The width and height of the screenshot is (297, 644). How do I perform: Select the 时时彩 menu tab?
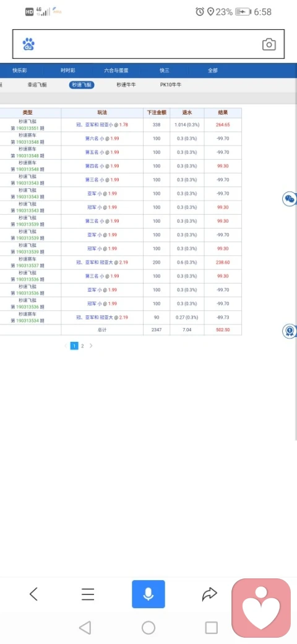(67, 71)
